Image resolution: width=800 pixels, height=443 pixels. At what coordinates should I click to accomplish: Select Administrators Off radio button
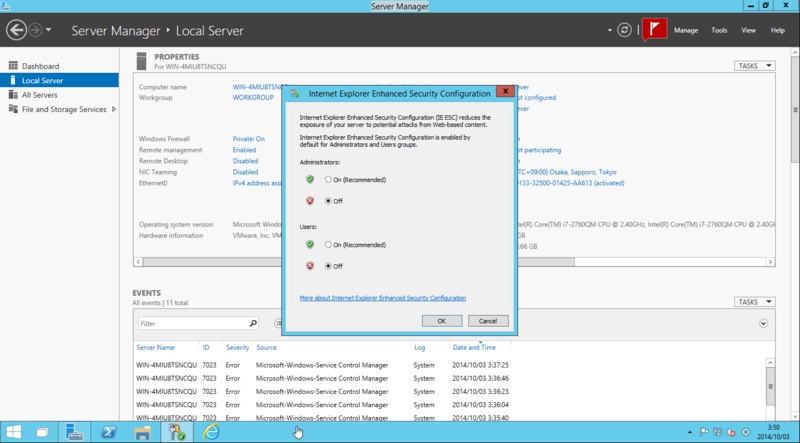point(328,201)
